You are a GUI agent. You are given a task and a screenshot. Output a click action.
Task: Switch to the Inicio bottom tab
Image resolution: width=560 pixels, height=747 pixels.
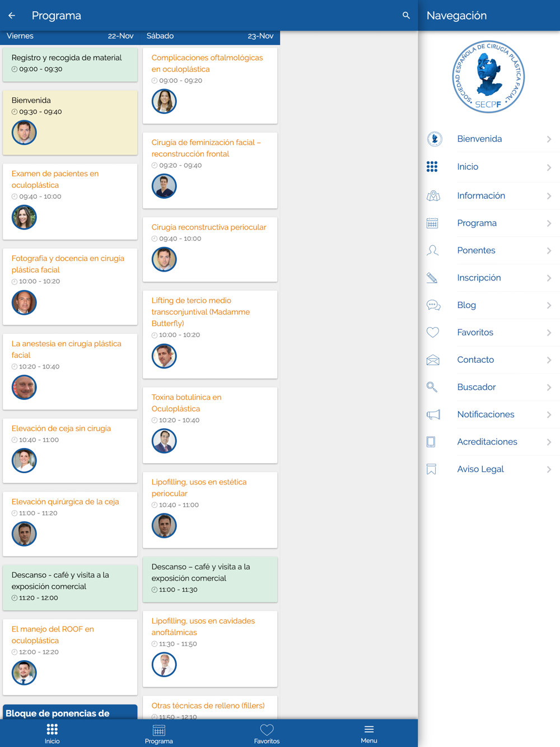click(x=52, y=733)
